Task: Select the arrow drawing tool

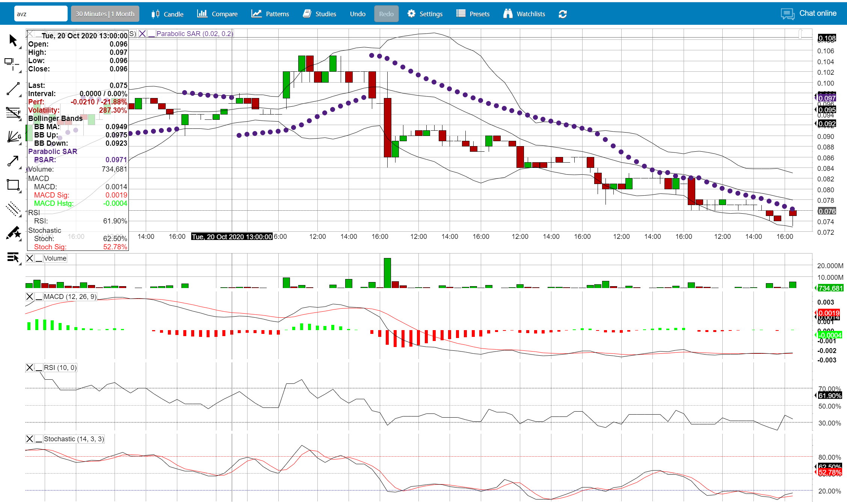Action: (13, 161)
